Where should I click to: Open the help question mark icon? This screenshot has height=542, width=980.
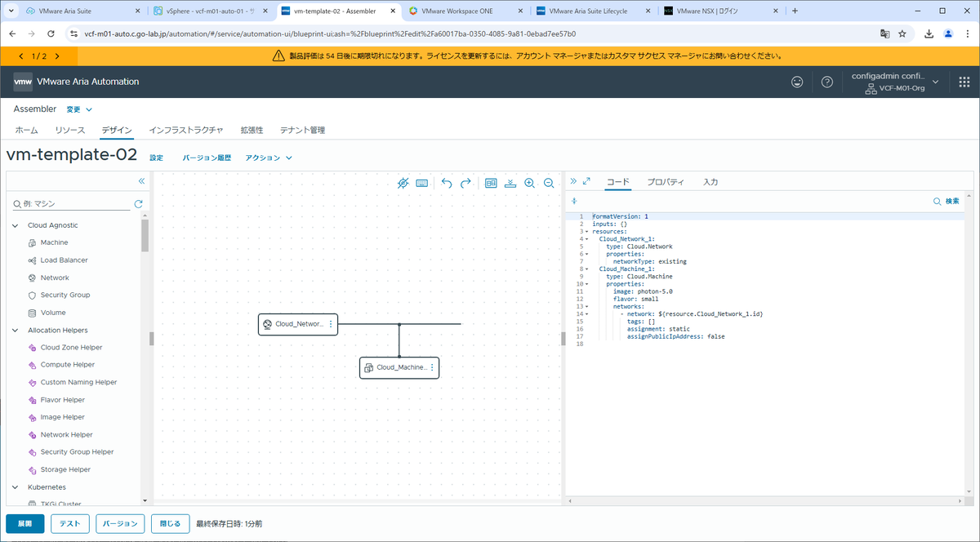[x=826, y=82]
